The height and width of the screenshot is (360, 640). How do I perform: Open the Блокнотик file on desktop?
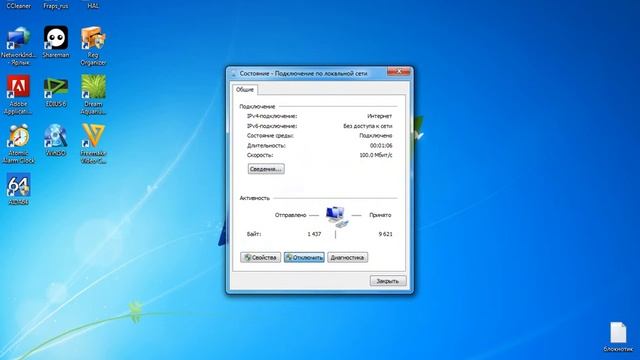click(618, 337)
